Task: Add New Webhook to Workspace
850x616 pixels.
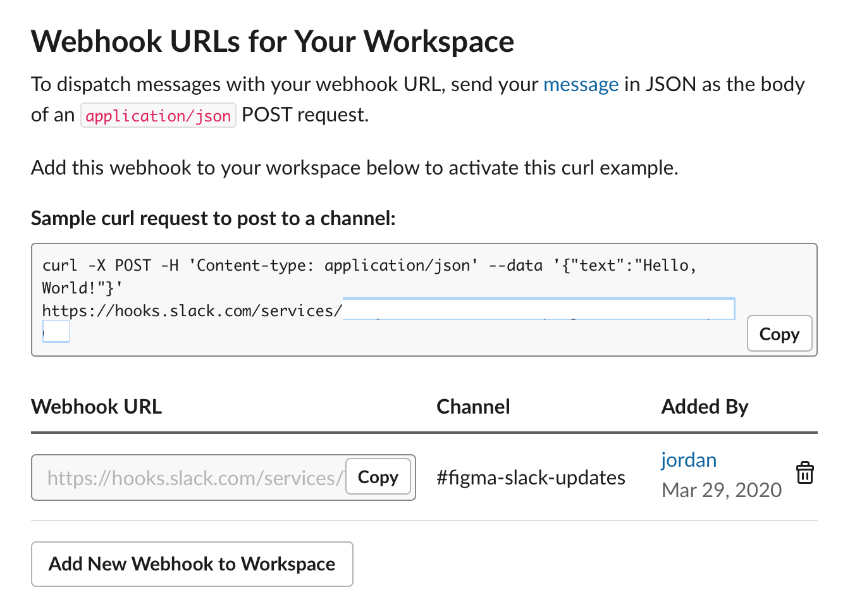Action: [192, 564]
